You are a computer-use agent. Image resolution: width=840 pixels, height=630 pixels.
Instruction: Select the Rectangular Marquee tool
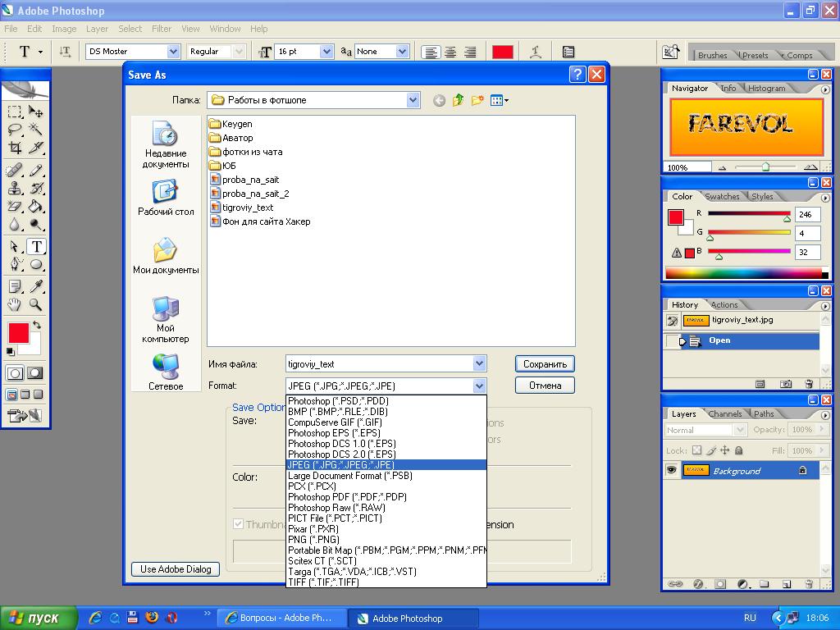pyautogui.click(x=15, y=112)
